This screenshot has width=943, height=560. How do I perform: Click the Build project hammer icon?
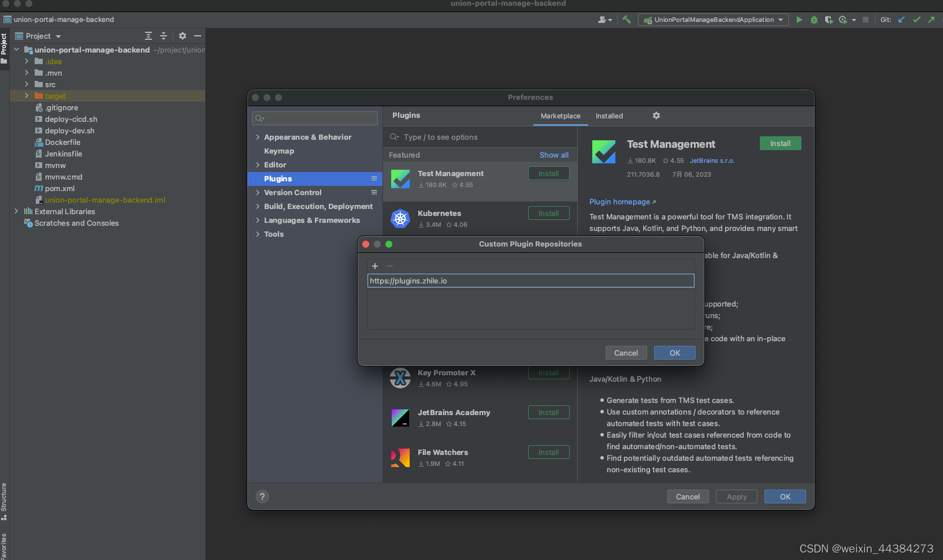click(626, 20)
